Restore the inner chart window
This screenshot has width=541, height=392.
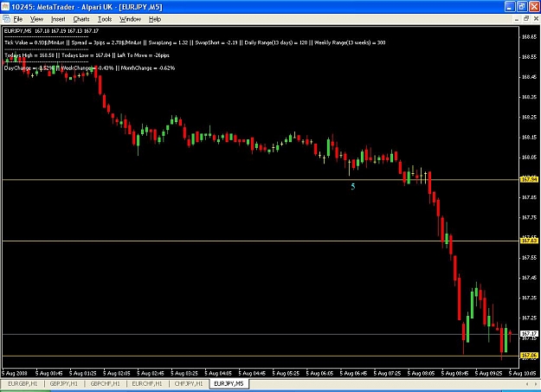(526, 19)
